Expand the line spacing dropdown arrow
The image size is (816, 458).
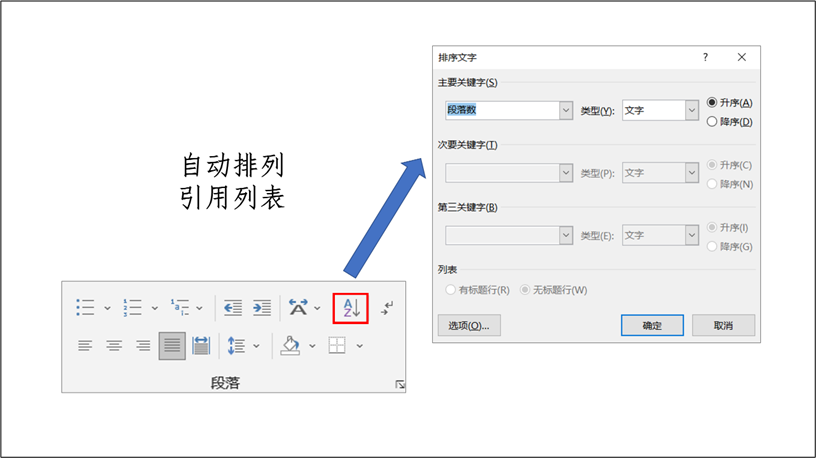tap(256, 346)
